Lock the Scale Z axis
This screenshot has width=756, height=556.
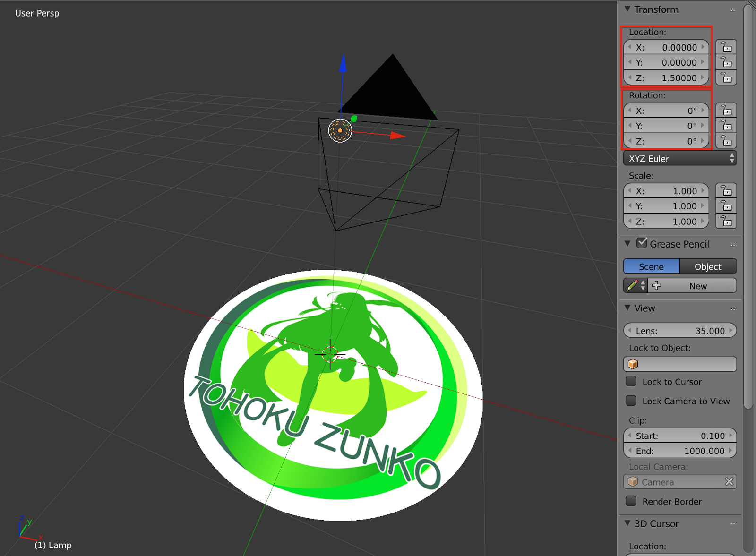click(x=726, y=221)
